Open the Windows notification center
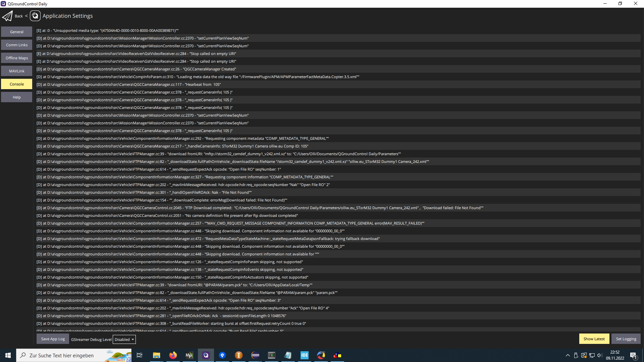Image resolution: width=644 pixels, height=362 pixels. coord(634,355)
